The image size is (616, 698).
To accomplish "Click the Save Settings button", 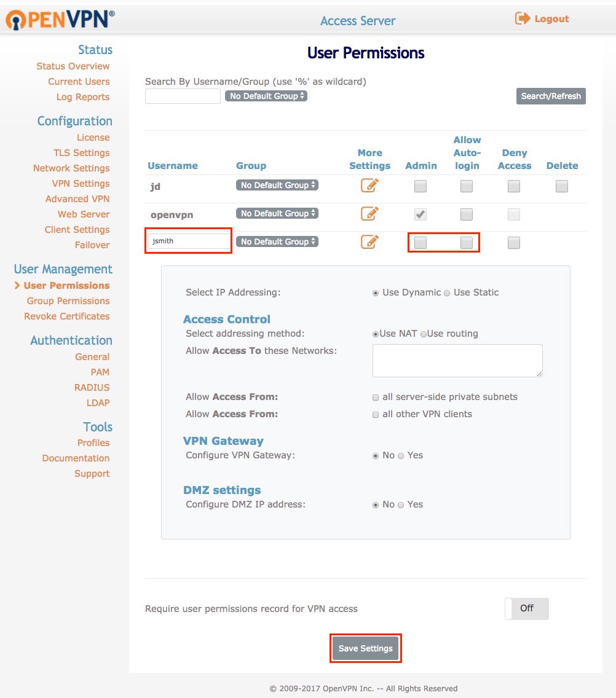I will 365,648.
